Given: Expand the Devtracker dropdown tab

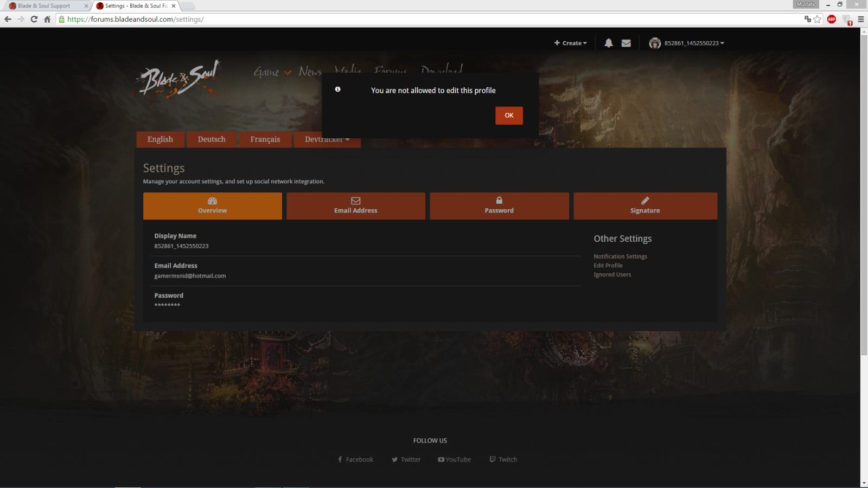Looking at the screenshot, I should click(x=327, y=140).
